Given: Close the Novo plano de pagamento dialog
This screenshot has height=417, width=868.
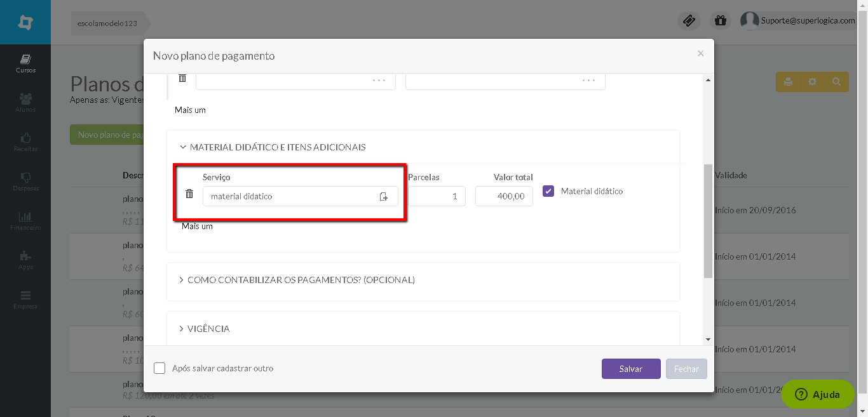Looking at the screenshot, I should [700, 53].
